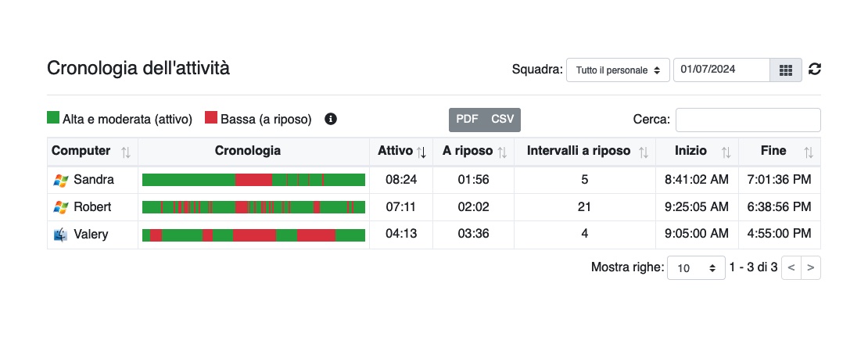This screenshot has width=868, height=344.
Task: Click Robert's Windows computer icon
Action: tap(60, 207)
